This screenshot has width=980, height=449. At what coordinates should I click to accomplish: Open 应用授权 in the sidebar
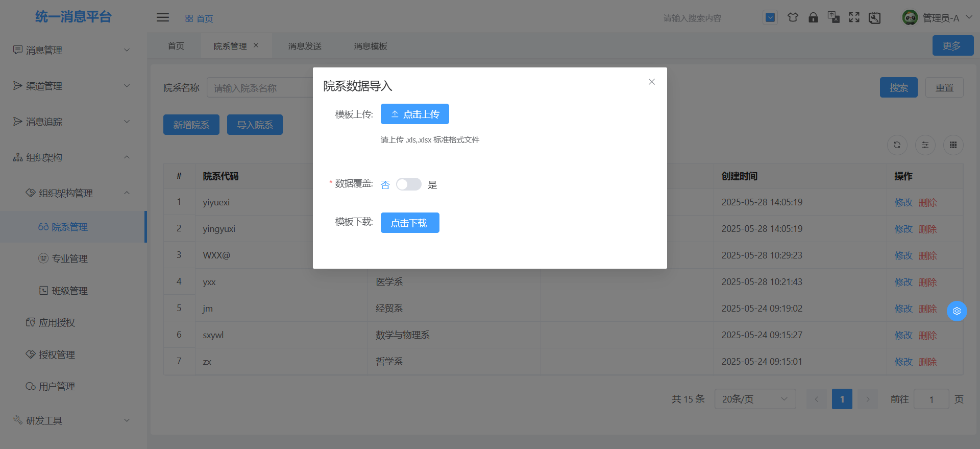click(x=73, y=322)
